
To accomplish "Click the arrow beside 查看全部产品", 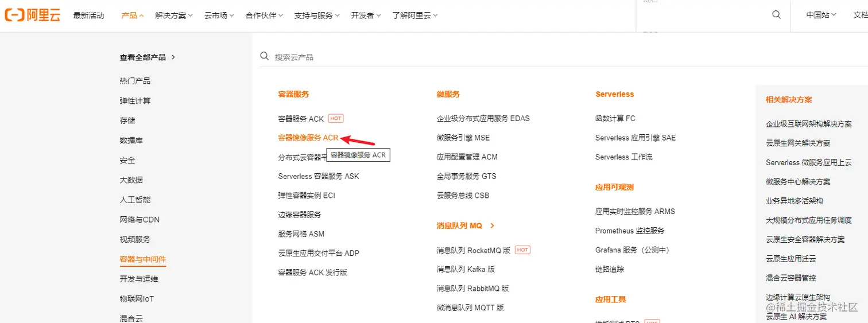I will [x=173, y=57].
